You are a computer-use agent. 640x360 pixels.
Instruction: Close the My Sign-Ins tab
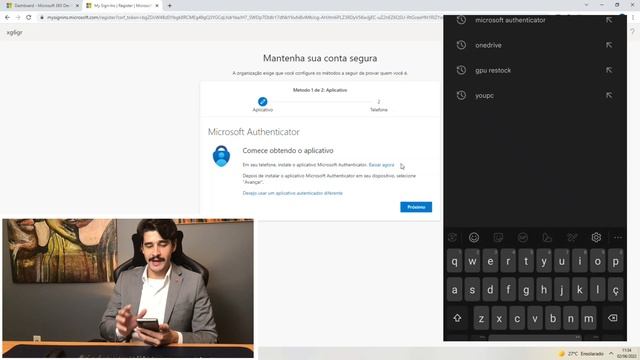click(x=157, y=6)
